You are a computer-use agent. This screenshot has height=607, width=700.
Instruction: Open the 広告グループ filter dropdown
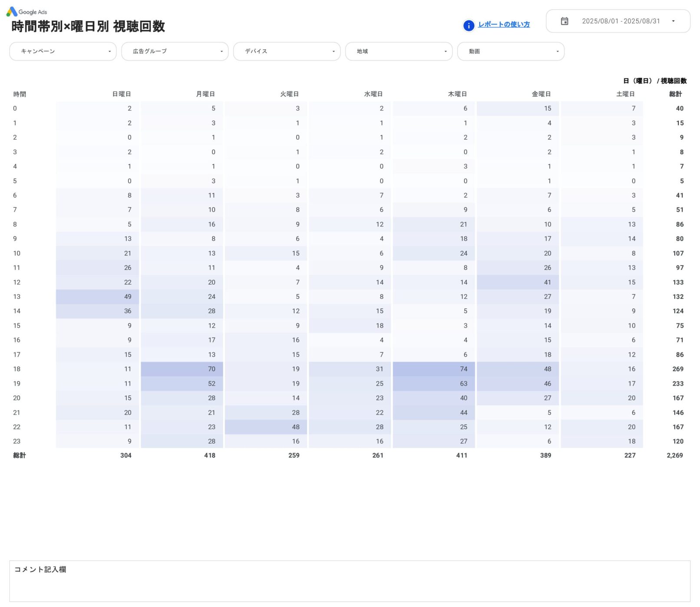tap(175, 51)
